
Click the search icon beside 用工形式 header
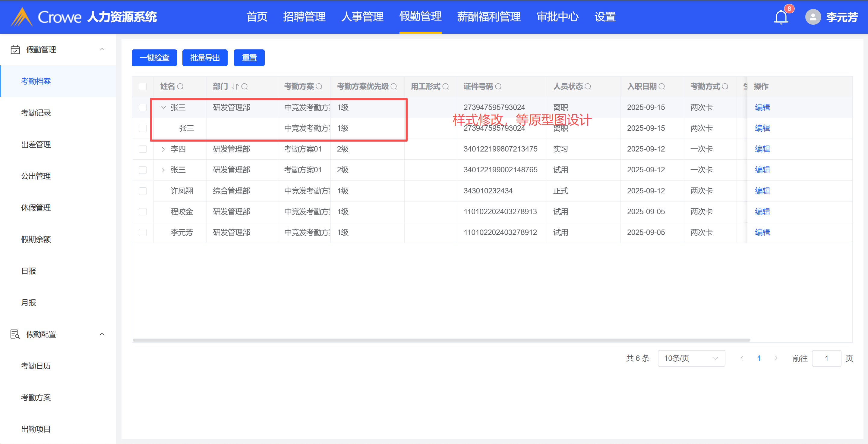[445, 86]
